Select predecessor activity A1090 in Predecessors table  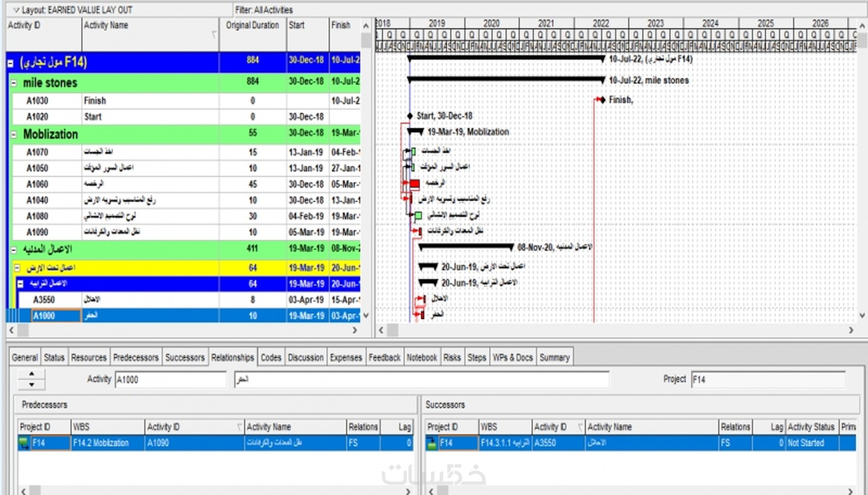point(195,443)
